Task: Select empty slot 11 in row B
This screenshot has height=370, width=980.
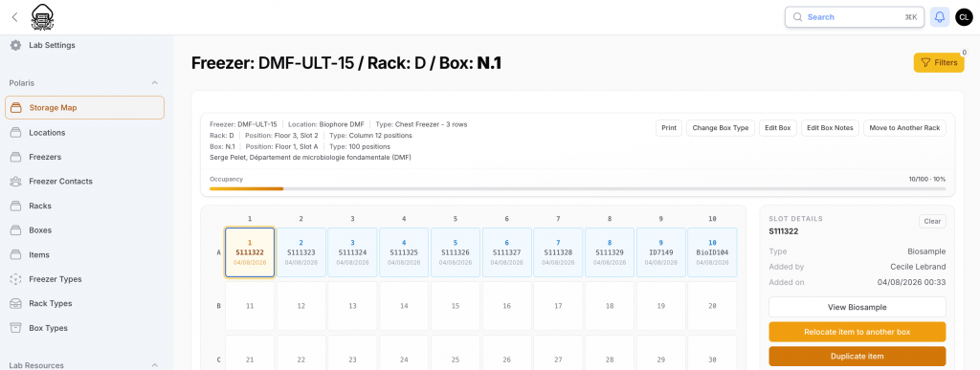Action: pyautogui.click(x=250, y=306)
